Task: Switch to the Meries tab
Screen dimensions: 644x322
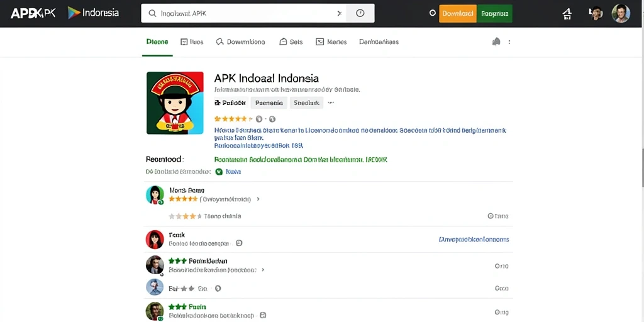Action: [331, 42]
